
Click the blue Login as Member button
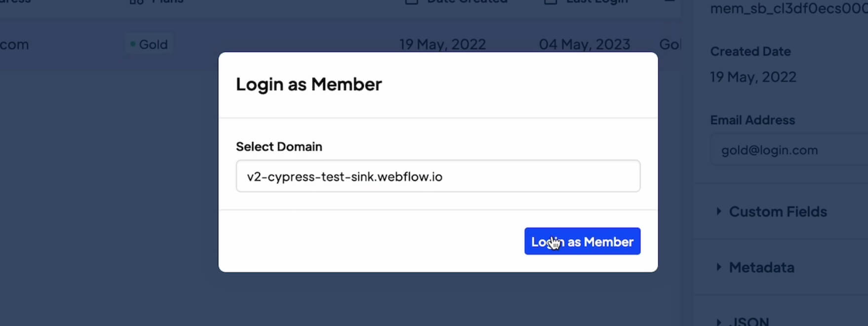[x=582, y=242]
